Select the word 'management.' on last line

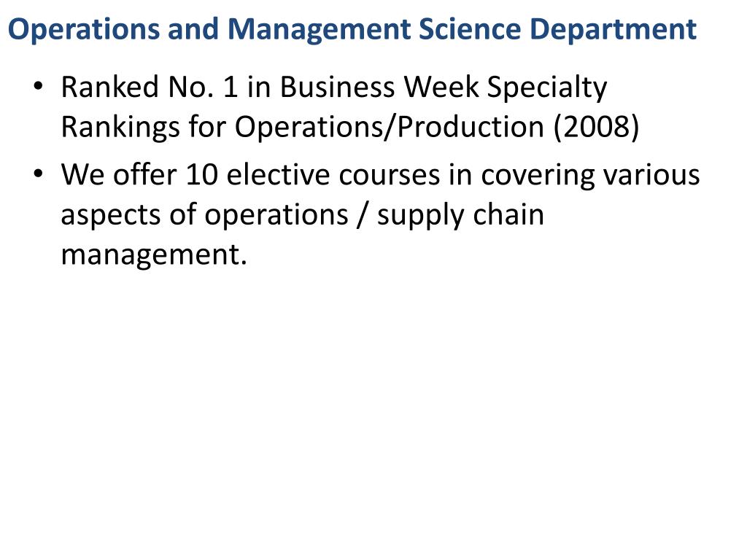(154, 257)
